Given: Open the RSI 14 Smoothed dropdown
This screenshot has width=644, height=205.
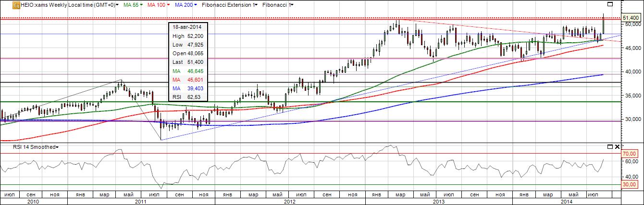Looking at the screenshot, I should click(x=36, y=147).
